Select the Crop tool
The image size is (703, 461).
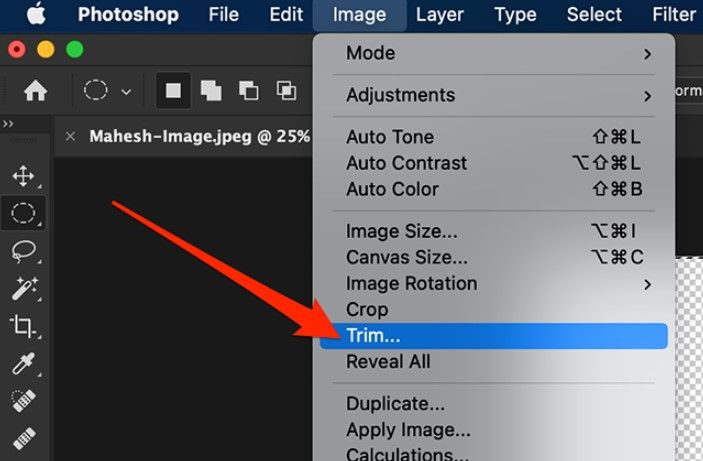coord(23,326)
